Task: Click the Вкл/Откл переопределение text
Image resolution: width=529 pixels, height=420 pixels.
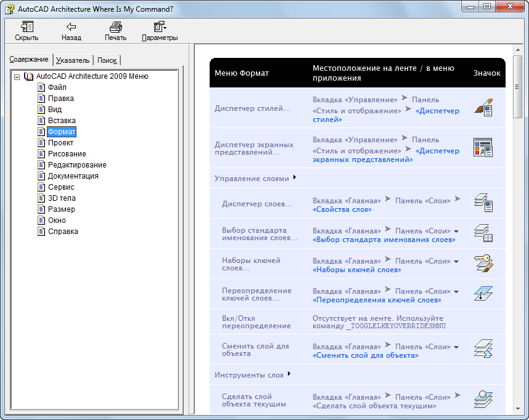Action: coord(256,322)
